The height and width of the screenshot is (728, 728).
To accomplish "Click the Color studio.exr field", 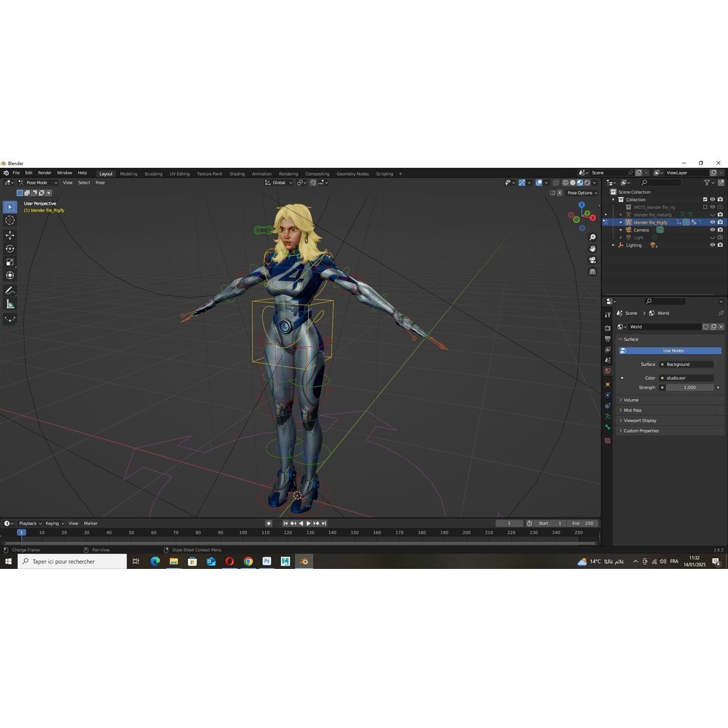I will click(x=686, y=378).
